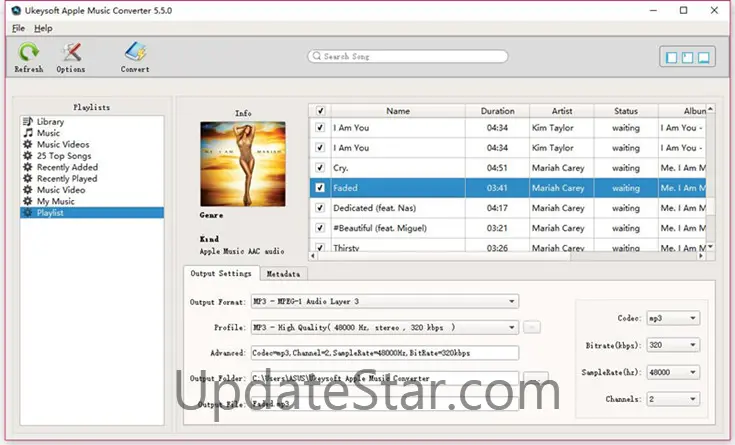Open the Output Format dropdown
The height and width of the screenshot is (445, 735).
(385, 301)
